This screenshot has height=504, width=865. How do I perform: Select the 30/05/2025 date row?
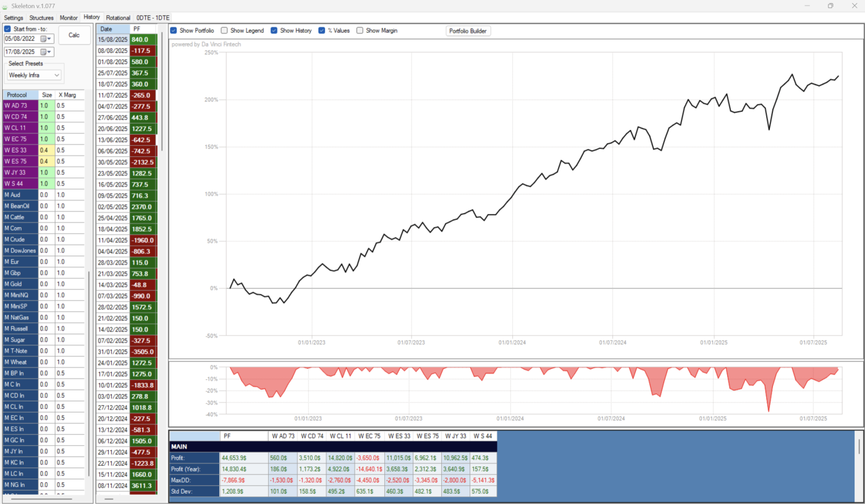(113, 162)
